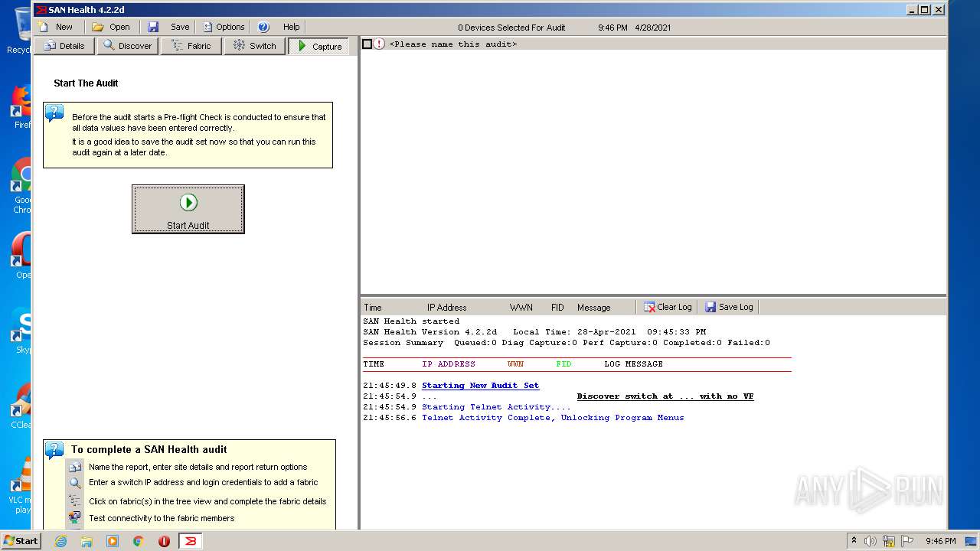This screenshot has height=551, width=980.
Task: Launch Internet Explorer from taskbar
Action: (60, 541)
